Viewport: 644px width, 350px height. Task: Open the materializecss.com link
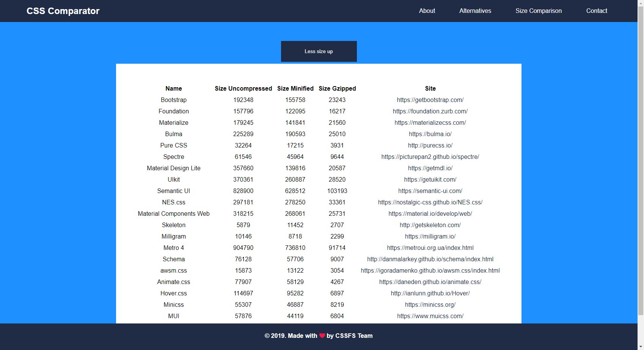pyautogui.click(x=430, y=122)
